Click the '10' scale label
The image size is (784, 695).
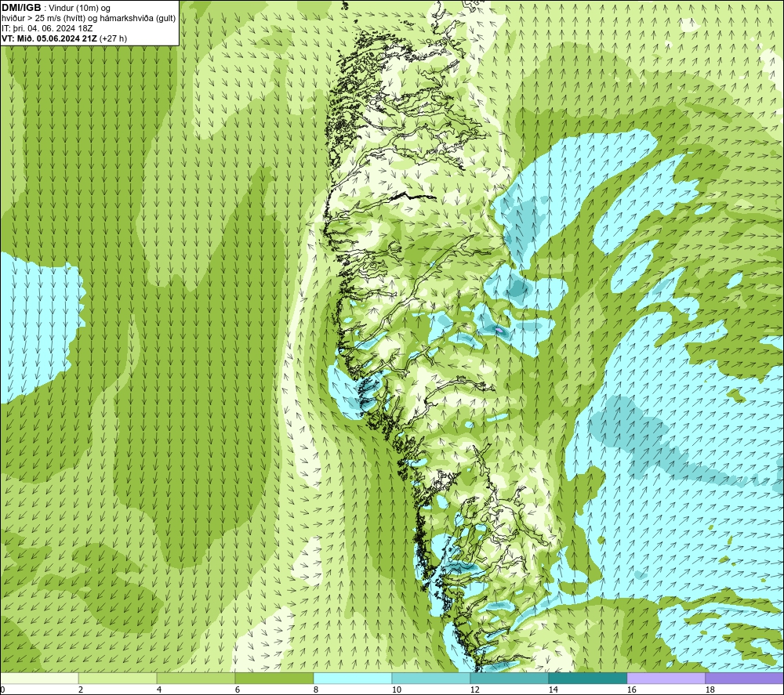tap(396, 690)
